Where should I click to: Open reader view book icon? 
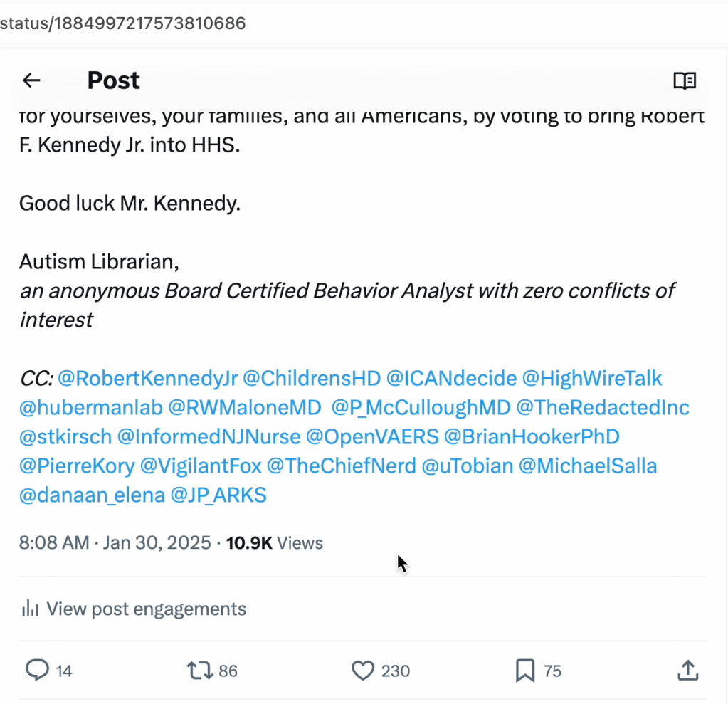(685, 80)
